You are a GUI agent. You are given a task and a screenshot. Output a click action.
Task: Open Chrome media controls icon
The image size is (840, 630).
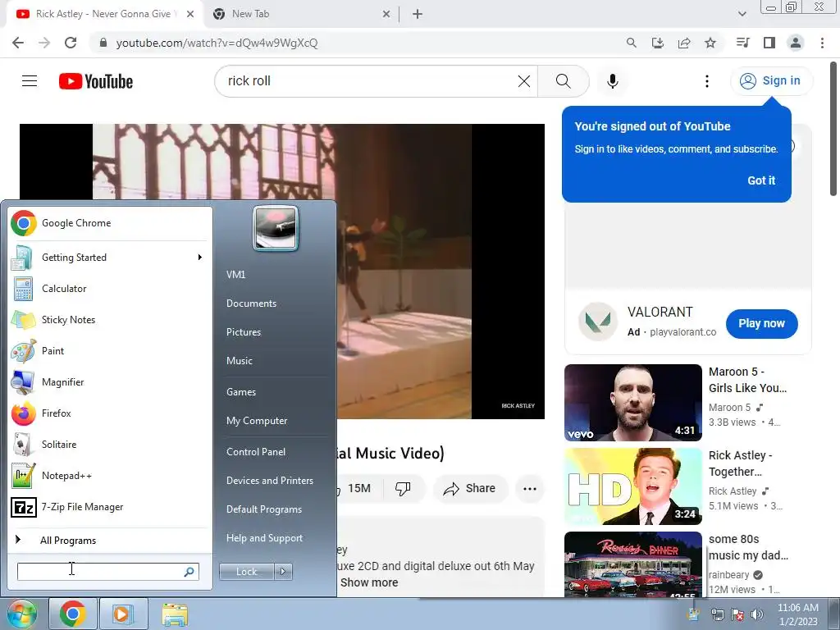(743, 43)
